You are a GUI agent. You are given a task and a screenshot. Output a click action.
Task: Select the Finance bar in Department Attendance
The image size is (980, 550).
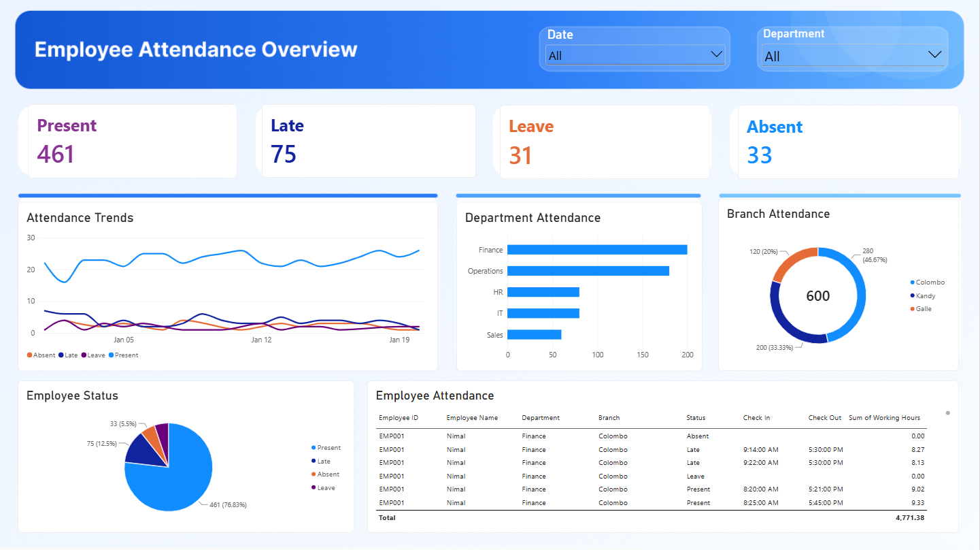click(597, 250)
